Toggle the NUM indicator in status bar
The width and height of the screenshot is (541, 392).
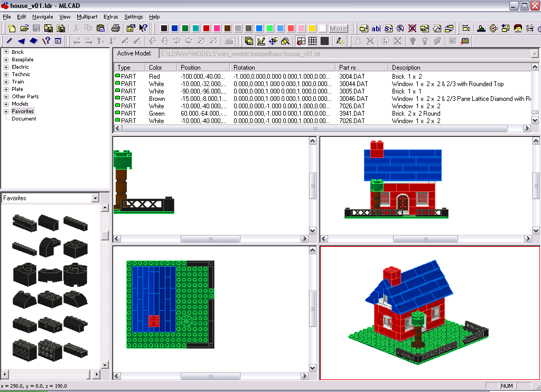pos(507,386)
